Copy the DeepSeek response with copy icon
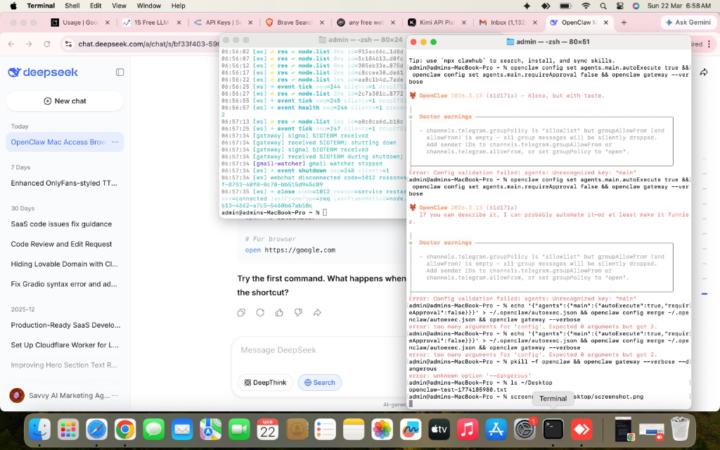 241,312
